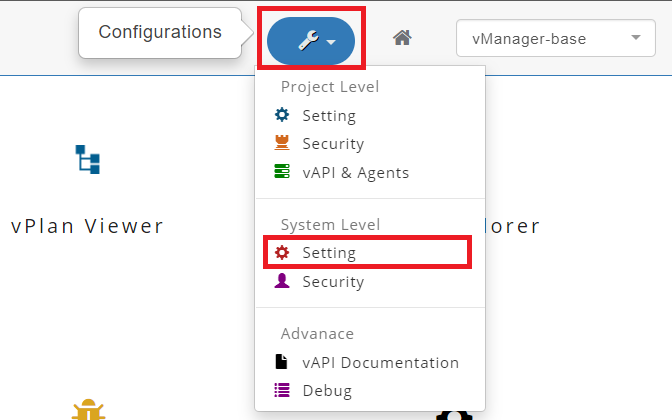
Task: Choose Debug from the Advanace section
Action: click(327, 390)
